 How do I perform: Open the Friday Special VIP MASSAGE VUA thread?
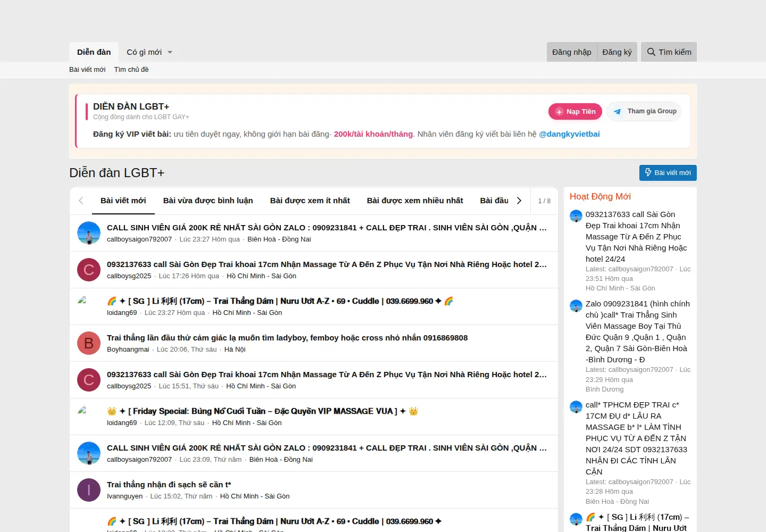coord(263,411)
